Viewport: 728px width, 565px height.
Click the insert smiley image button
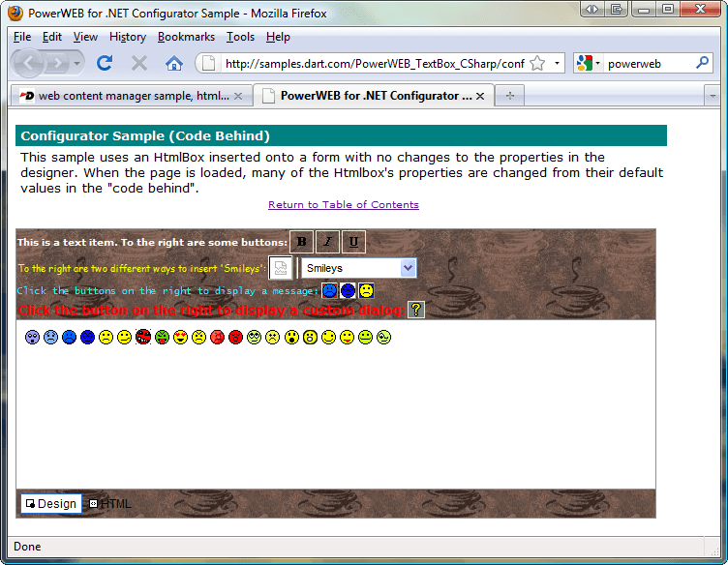coord(281,268)
